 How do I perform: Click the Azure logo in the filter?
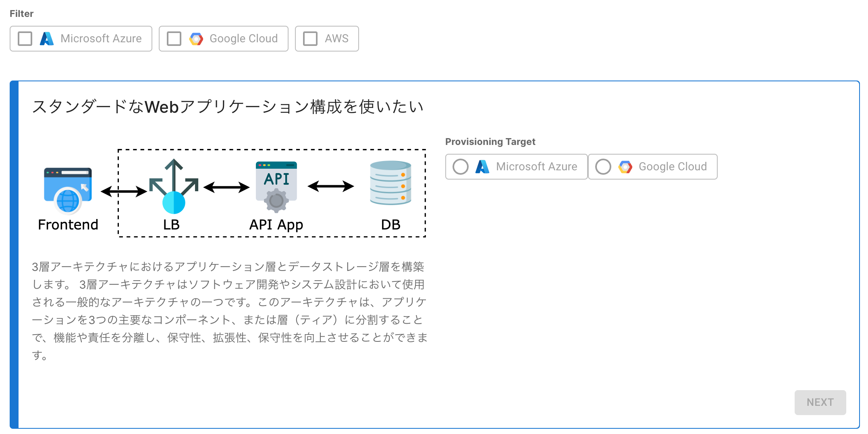click(47, 39)
